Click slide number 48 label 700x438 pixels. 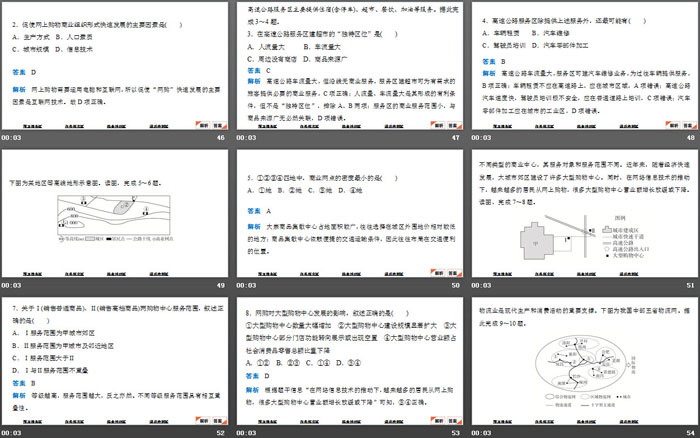(691, 138)
